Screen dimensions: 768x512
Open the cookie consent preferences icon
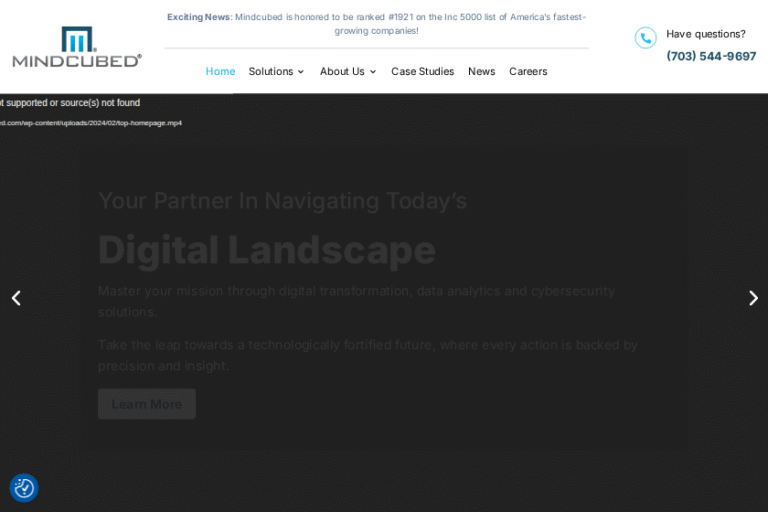click(x=24, y=488)
